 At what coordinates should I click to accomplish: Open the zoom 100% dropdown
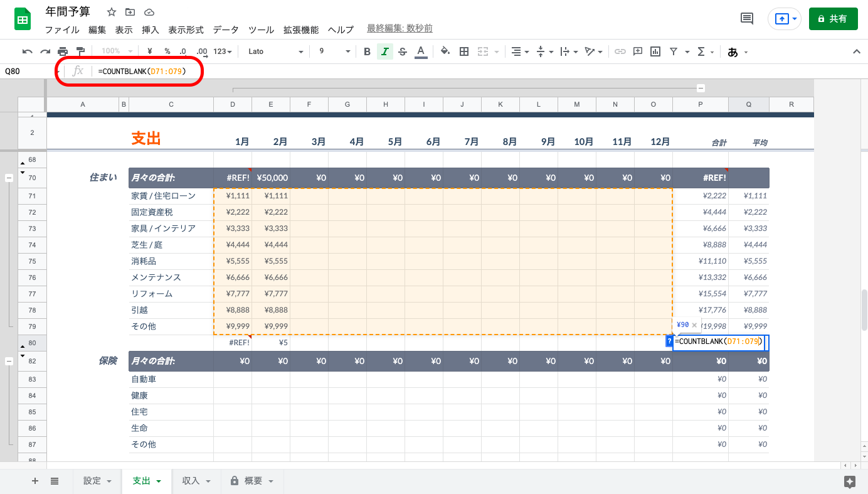[x=117, y=51]
